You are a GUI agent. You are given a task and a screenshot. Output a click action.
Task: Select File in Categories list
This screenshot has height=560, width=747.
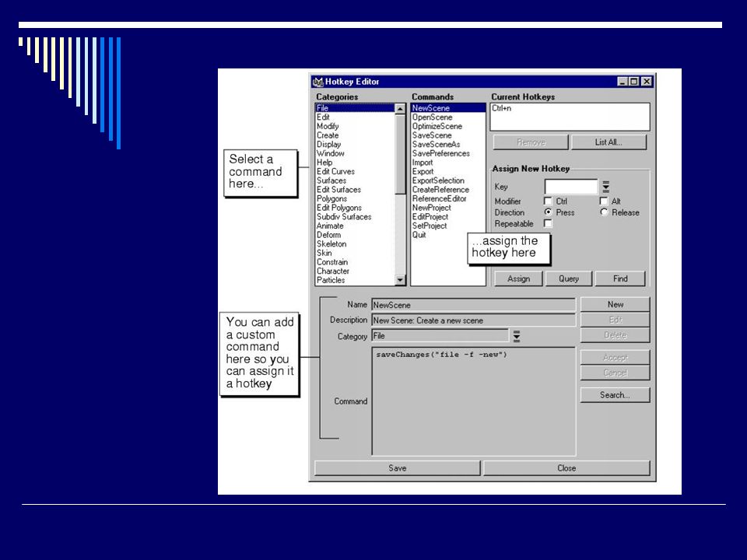[355, 108]
